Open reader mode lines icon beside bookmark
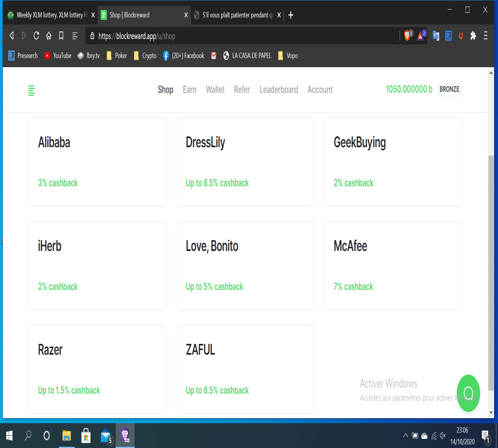This screenshot has width=498, height=448. click(75, 36)
